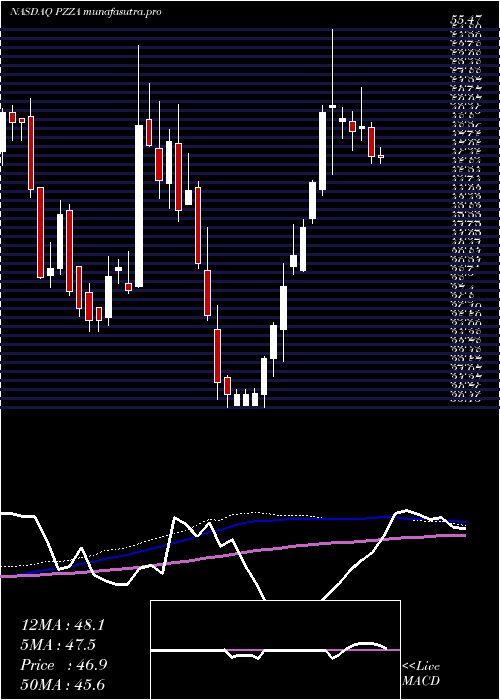Click the 12MA : 48.1 reading
500x700 pixels.
pyautogui.click(x=63, y=625)
